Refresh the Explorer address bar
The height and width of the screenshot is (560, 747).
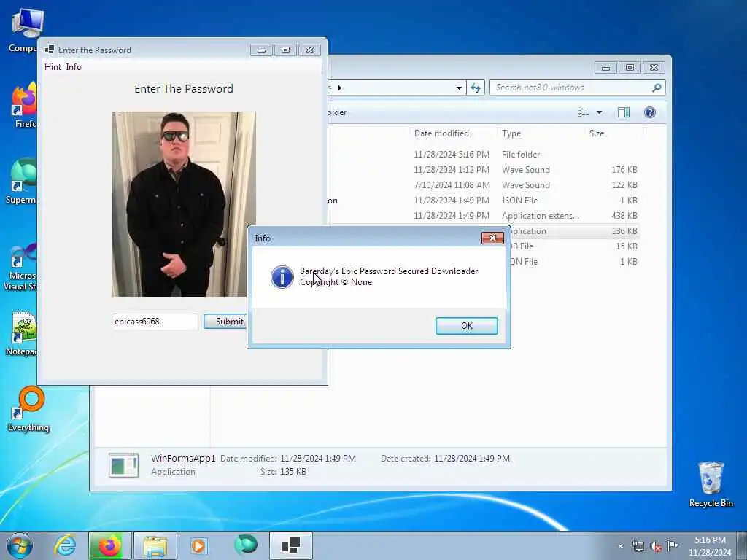[476, 87]
